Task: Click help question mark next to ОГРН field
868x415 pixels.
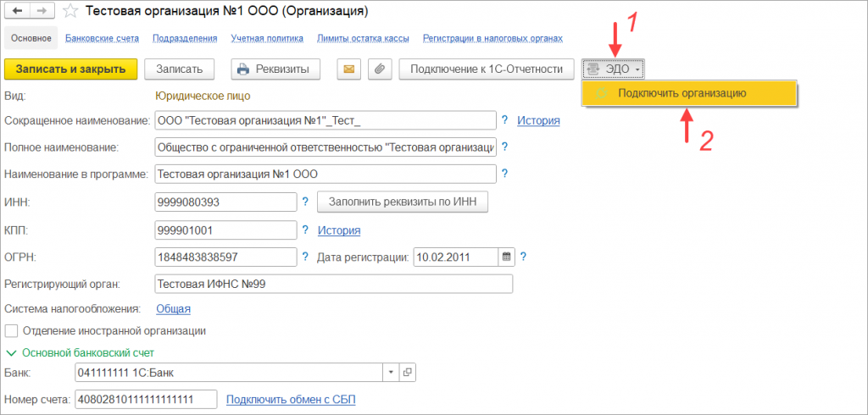Action: 304,257
